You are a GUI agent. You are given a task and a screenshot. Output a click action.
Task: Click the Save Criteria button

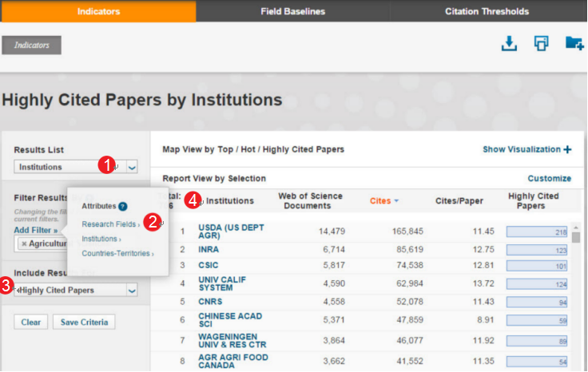[x=84, y=323]
